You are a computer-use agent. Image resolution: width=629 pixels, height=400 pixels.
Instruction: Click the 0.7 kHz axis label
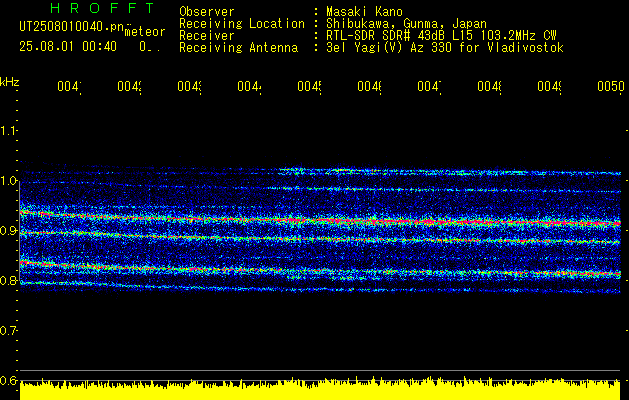(x=9, y=330)
